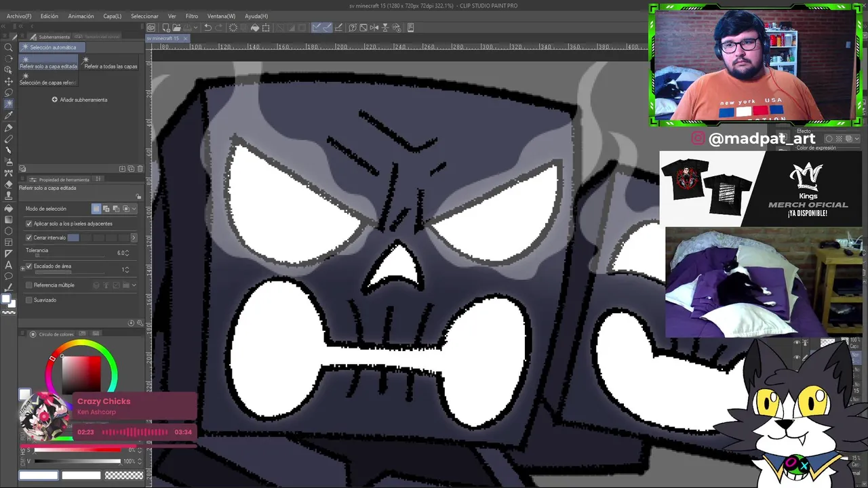Screen dimensions: 868x488
Task: Uncheck Aplicar solo a los píxeles adyacentes
Action: click(29, 224)
